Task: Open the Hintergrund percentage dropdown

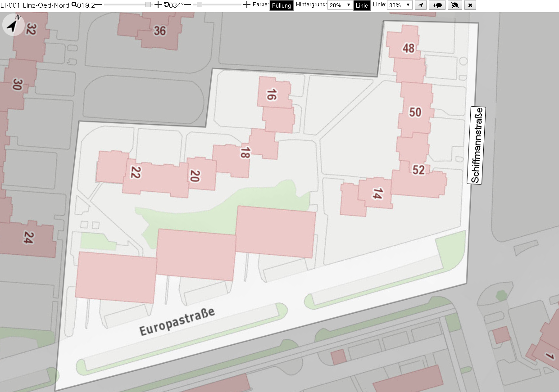Action: [x=340, y=5]
